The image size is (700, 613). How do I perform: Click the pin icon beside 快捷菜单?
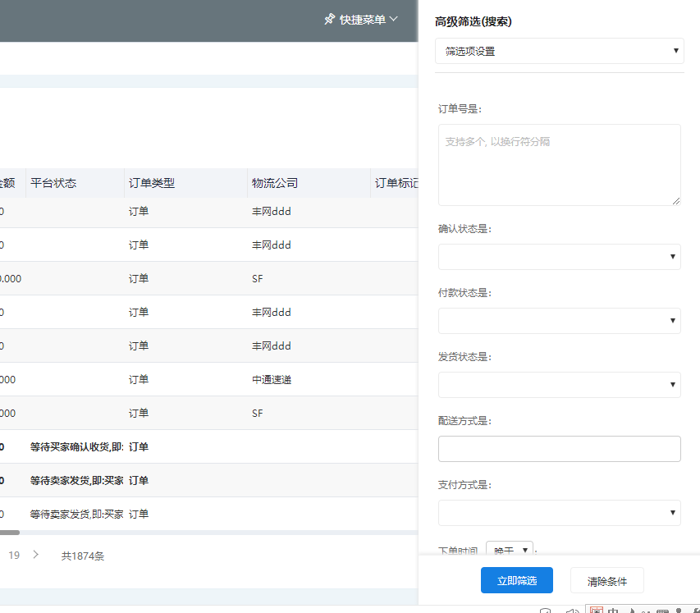click(x=330, y=19)
